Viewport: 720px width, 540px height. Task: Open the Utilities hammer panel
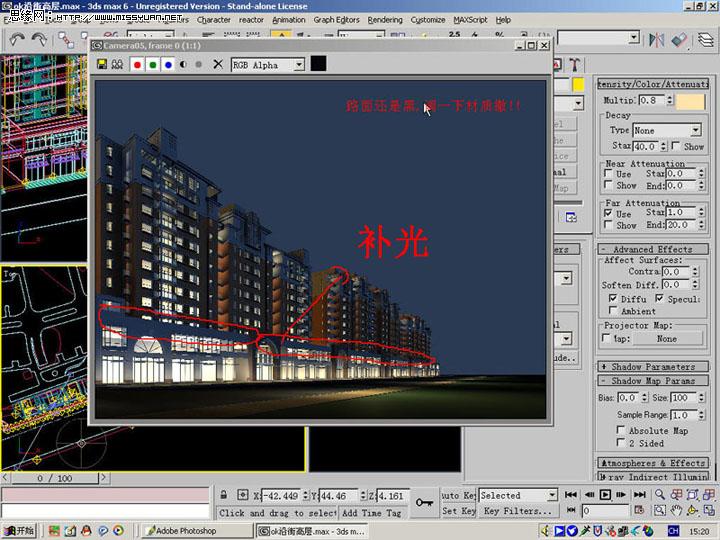point(574,64)
